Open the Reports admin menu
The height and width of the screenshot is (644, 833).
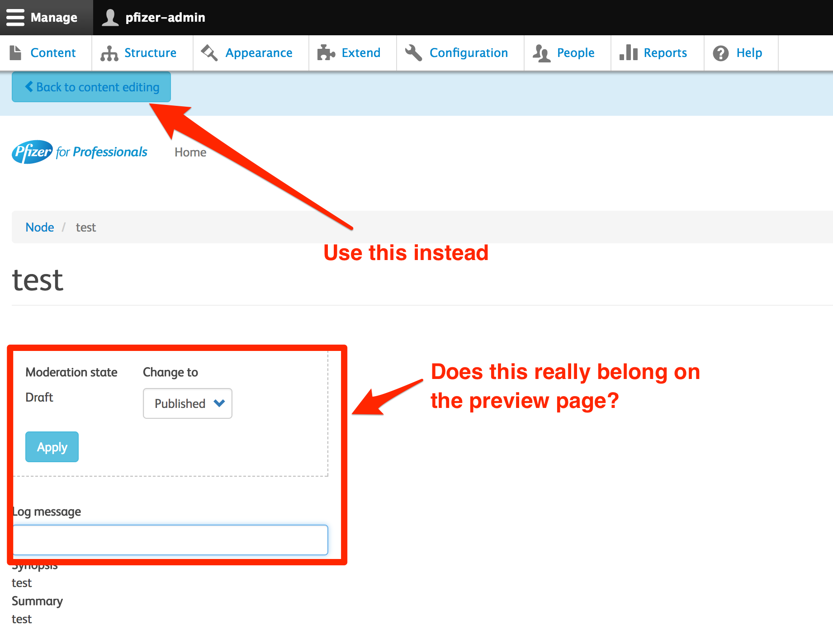pyautogui.click(x=657, y=53)
